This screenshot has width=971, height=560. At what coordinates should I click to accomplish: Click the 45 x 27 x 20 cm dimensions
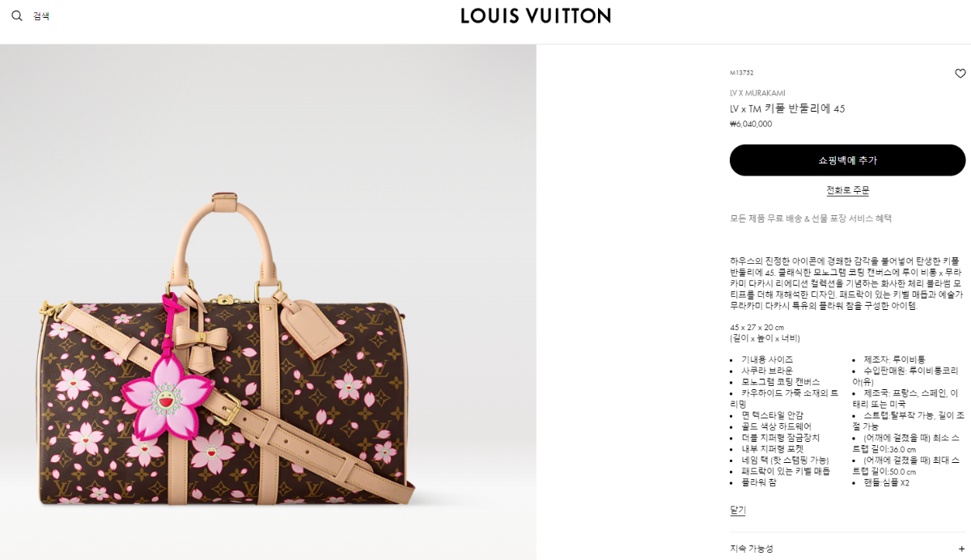(x=757, y=327)
